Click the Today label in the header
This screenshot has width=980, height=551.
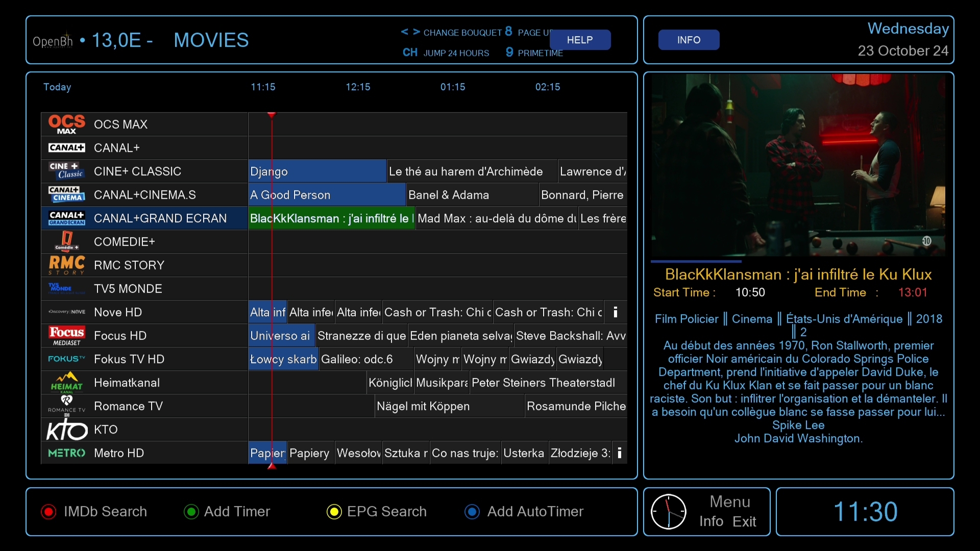[x=57, y=87]
